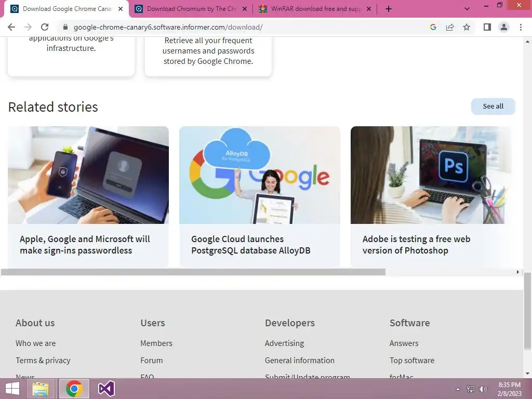Open the Chrome side panel

(x=487, y=27)
